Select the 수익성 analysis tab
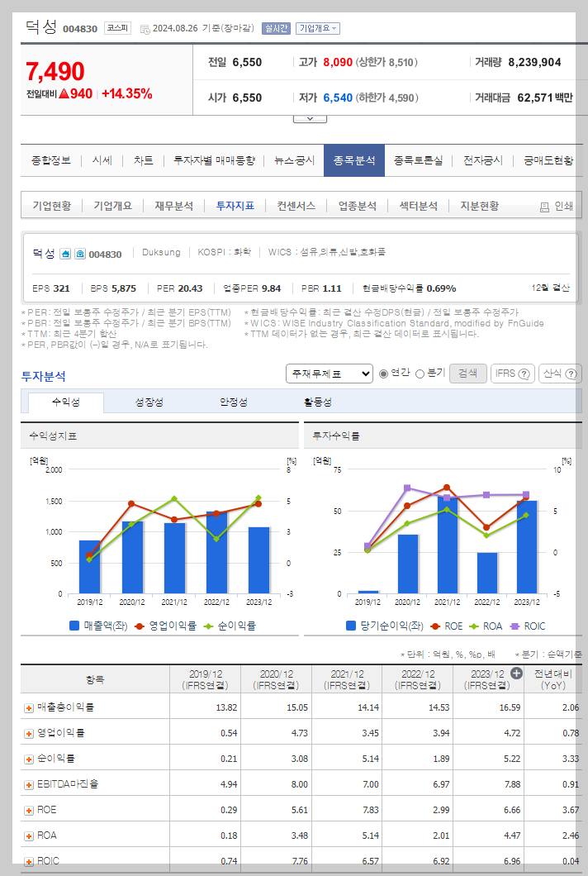Viewport: 588px width, 876px height. [66, 402]
